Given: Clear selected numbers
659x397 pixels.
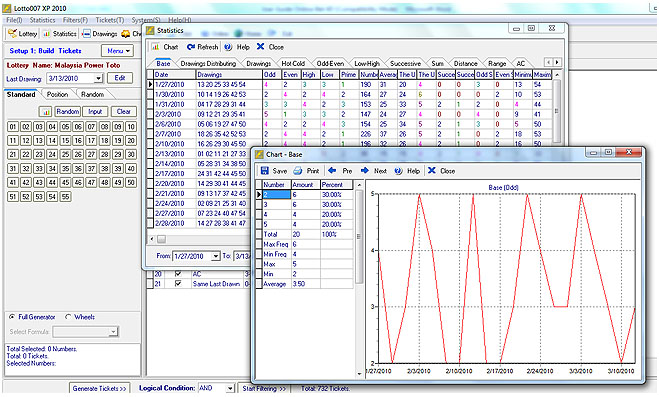Looking at the screenshot, I should 124,112.
